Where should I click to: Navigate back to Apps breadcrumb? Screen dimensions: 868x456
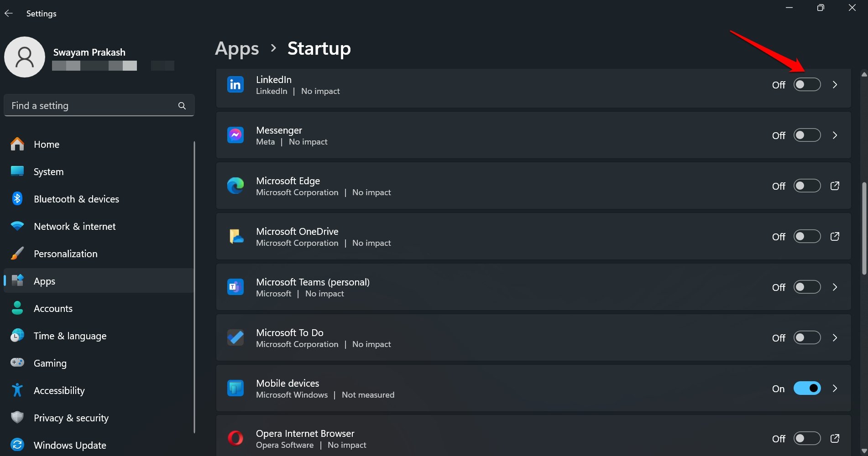point(237,48)
